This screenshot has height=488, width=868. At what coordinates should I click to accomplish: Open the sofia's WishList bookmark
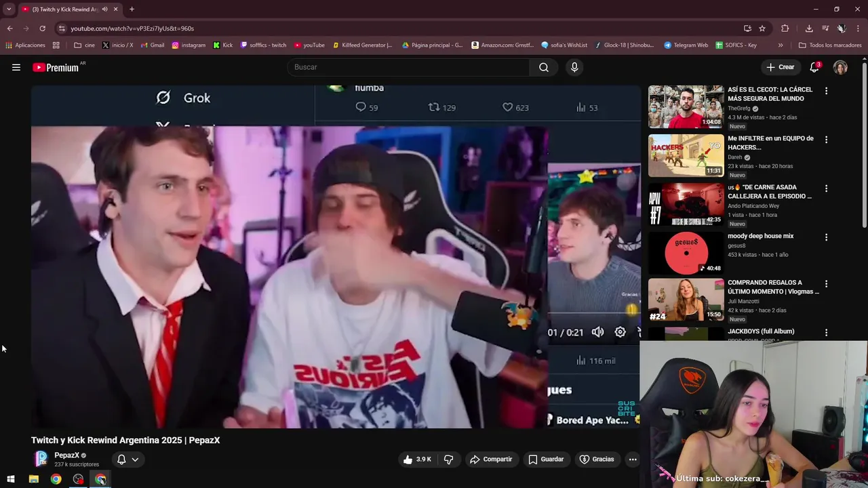tap(564, 45)
